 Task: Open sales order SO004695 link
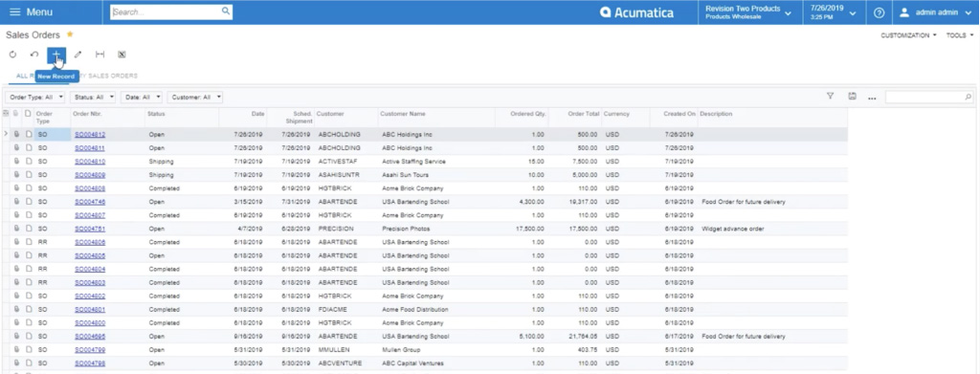90,336
